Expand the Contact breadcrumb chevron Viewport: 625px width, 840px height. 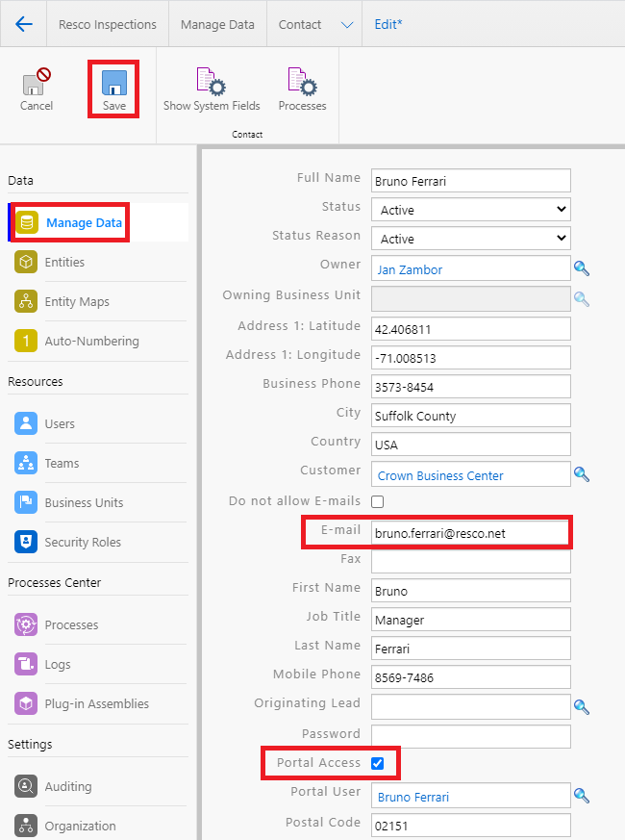click(347, 25)
